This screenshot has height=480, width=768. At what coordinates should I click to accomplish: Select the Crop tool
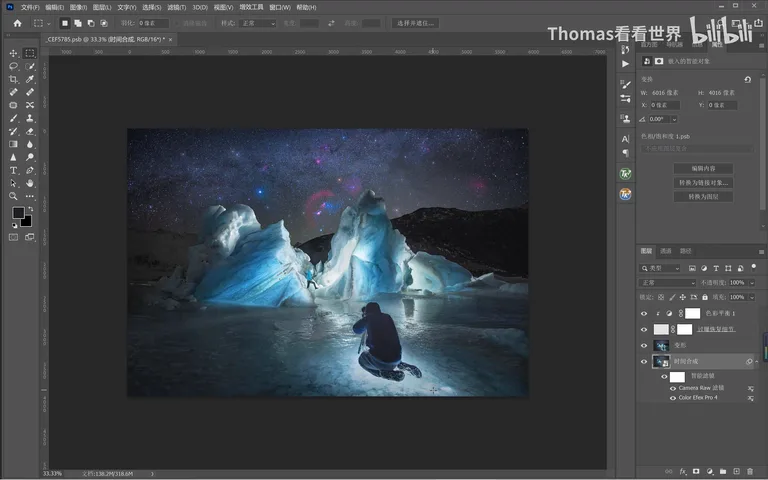[x=13, y=79]
